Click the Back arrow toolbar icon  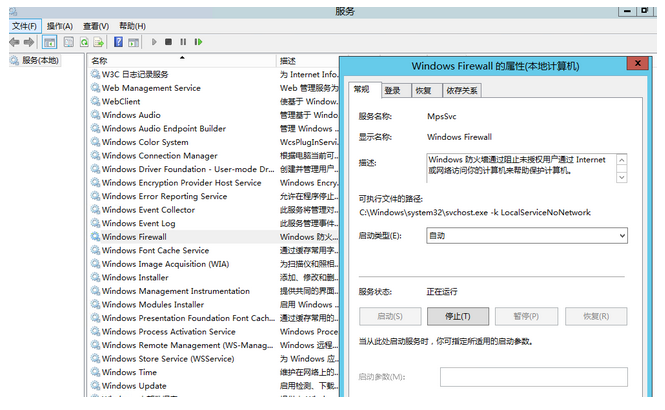click(x=14, y=42)
